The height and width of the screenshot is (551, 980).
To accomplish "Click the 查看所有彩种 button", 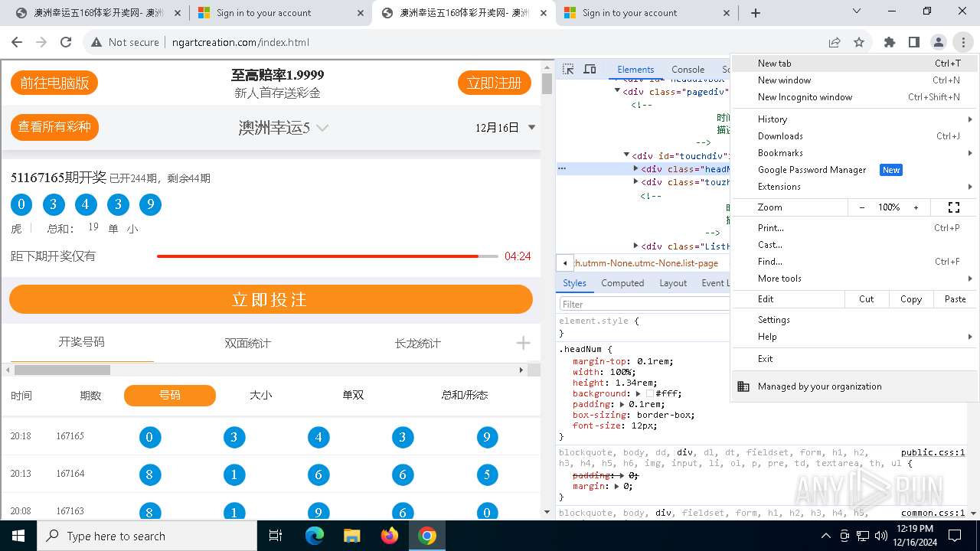I will (x=54, y=127).
